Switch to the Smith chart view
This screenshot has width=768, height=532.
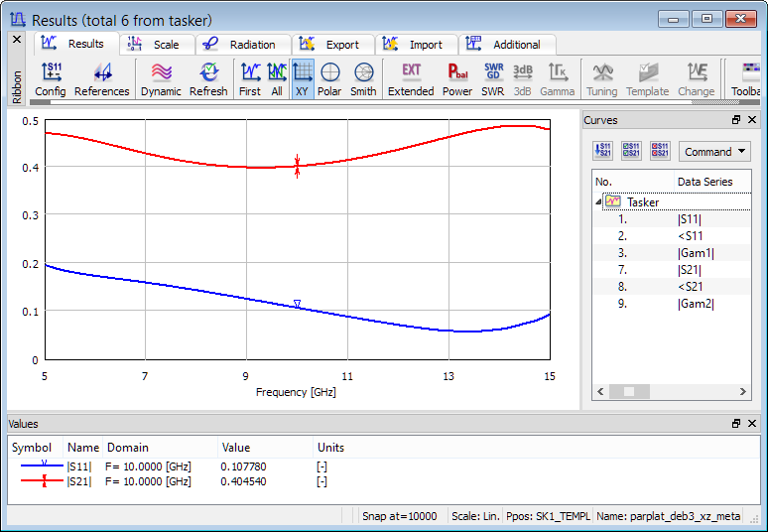pyautogui.click(x=363, y=78)
